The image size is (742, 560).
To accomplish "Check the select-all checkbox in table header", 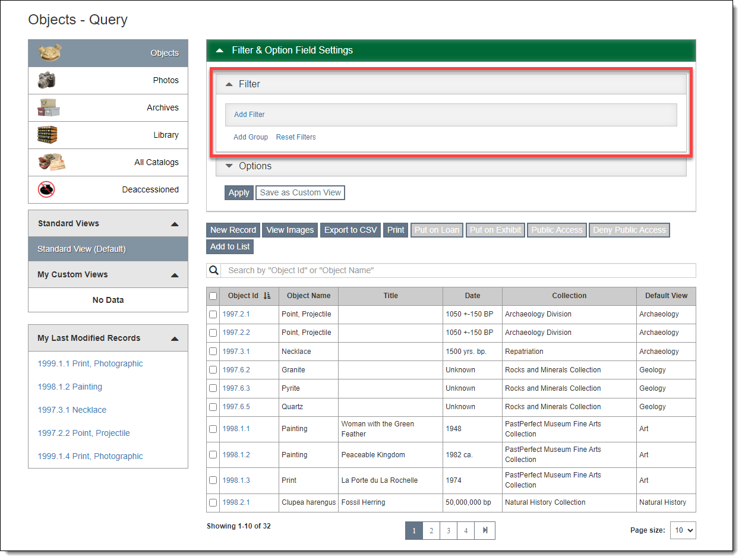I will click(213, 296).
